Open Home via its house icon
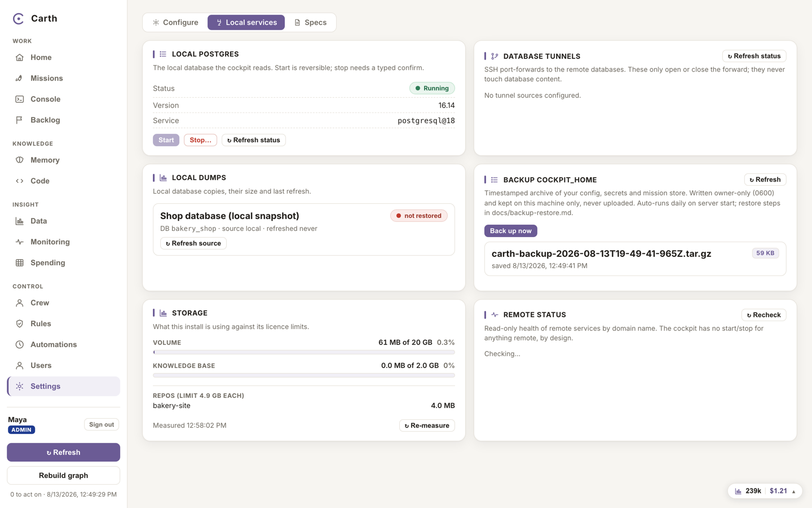Screen dimensions: 812x508 (x=20, y=58)
